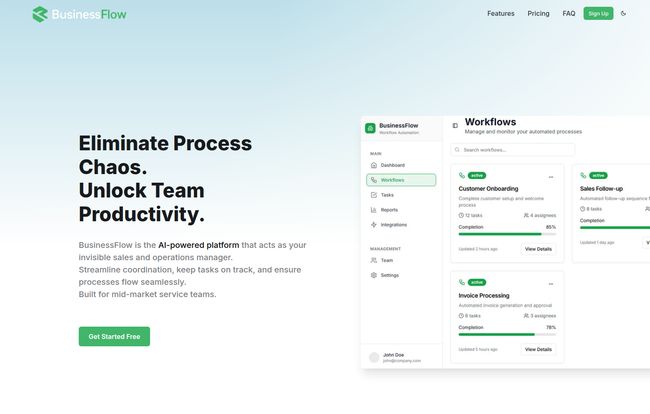Click the 85% completion value

551,227
